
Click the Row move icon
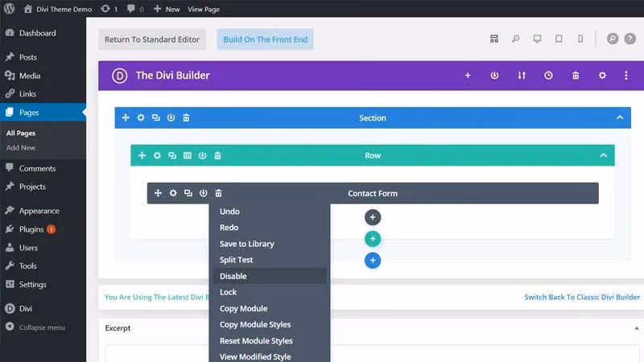tap(142, 155)
